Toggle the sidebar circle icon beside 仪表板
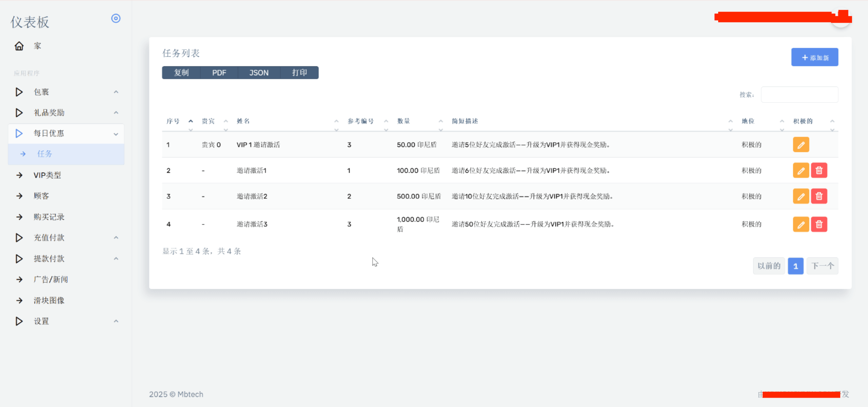868x407 pixels. tap(116, 18)
